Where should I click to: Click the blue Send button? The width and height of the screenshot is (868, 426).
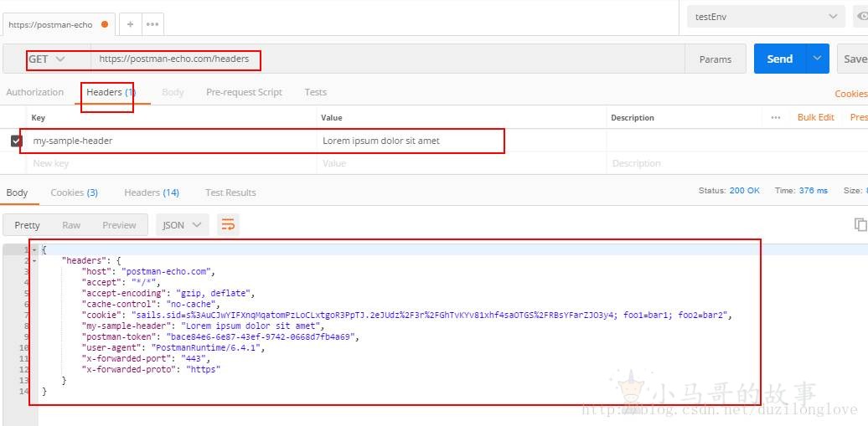tap(780, 59)
